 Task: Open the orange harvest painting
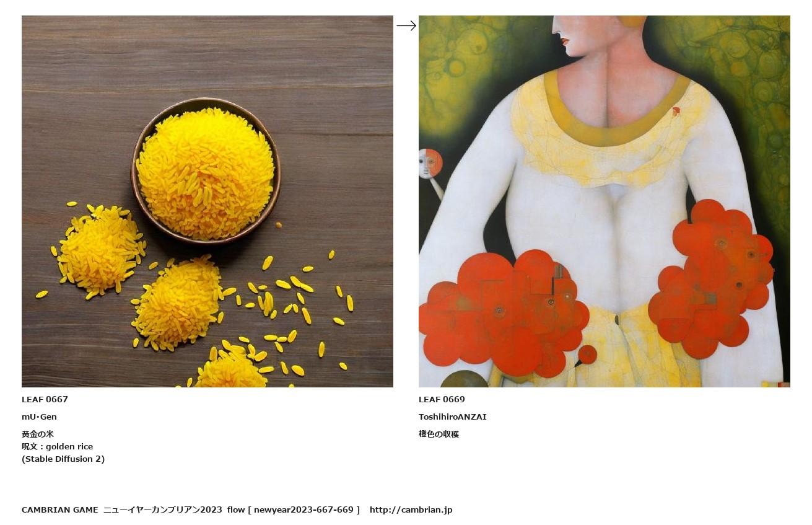point(605,201)
